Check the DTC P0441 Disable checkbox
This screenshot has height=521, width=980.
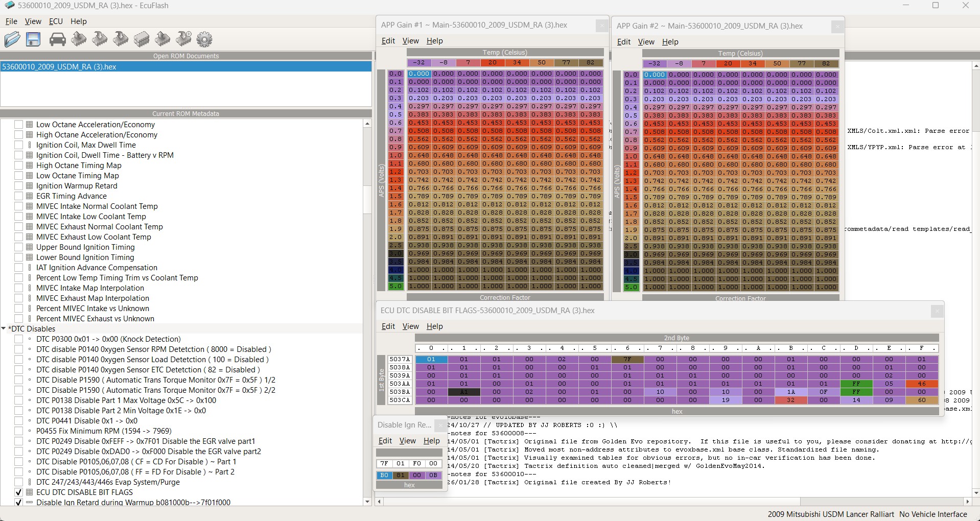click(x=19, y=421)
